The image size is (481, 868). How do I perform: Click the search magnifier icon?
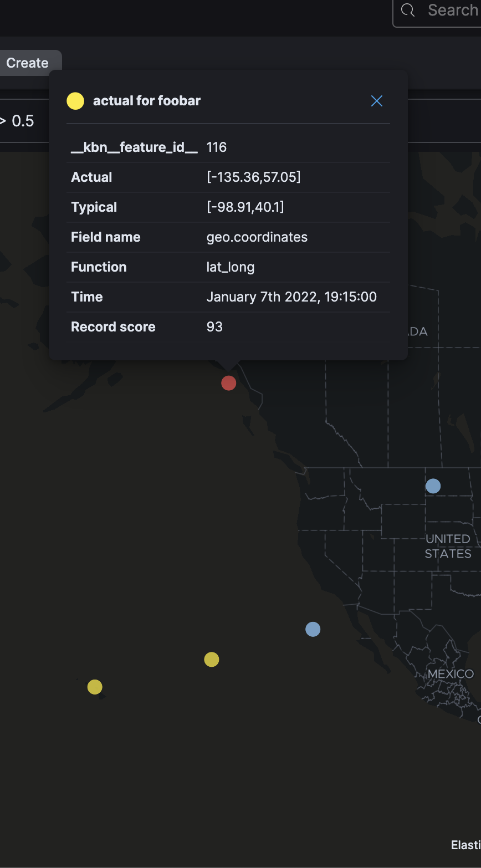click(x=408, y=10)
